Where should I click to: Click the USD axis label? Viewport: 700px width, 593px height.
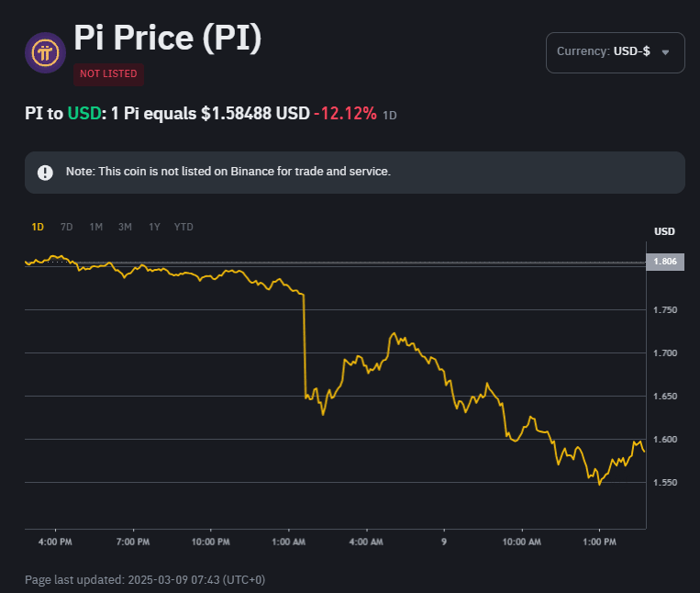(x=664, y=231)
